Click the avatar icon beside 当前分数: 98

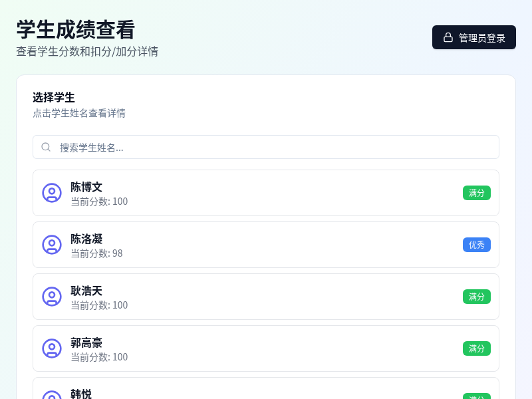click(x=52, y=245)
